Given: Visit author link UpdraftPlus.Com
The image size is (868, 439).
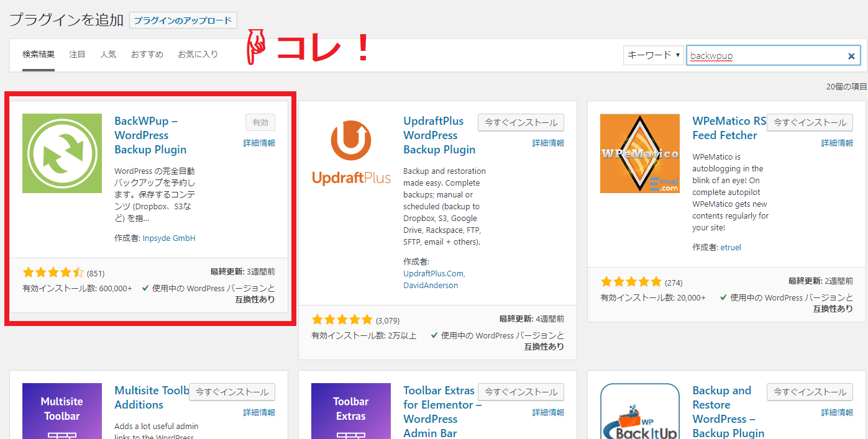Looking at the screenshot, I should [x=434, y=273].
